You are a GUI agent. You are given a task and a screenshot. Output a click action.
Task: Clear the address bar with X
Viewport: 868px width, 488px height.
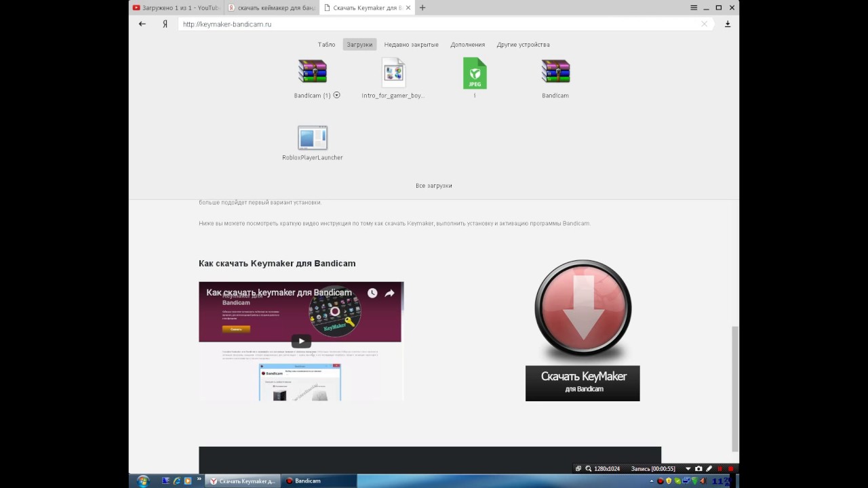point(704,24)
